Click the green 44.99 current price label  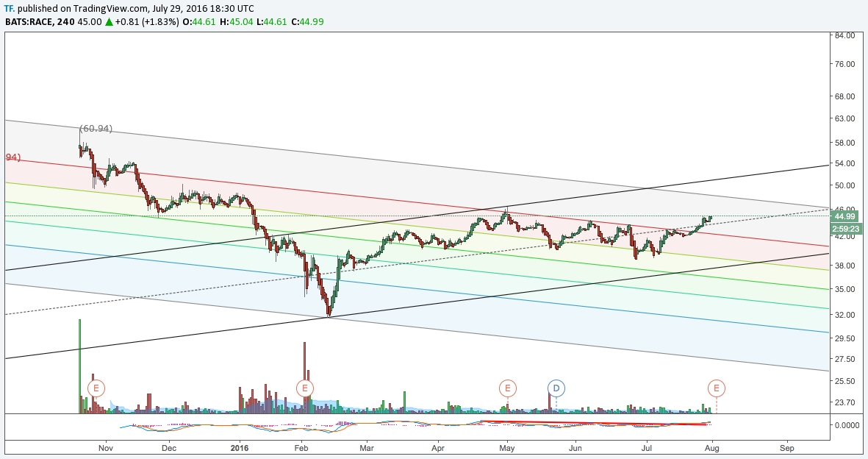[844, 216]
